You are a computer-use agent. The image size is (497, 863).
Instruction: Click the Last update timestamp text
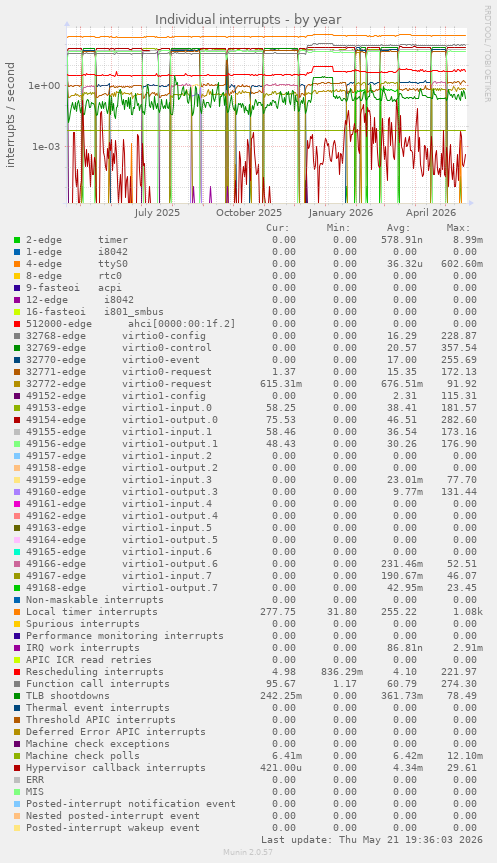tap(372, 840)
